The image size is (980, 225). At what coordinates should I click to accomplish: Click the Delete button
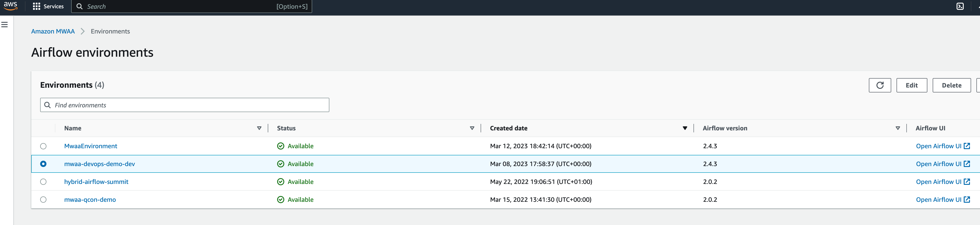pos(951,85)
